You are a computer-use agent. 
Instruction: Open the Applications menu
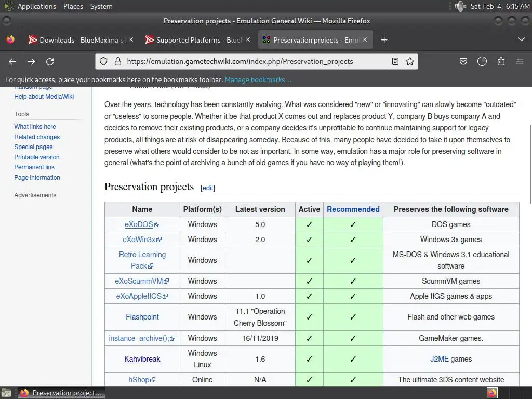click(x=37, y=6)
